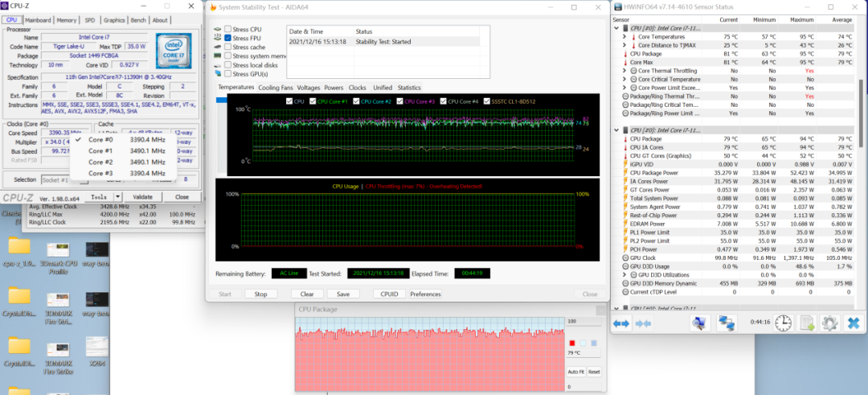
Task: Collapse the second CPU [#0] sensor group
Action: (617, 130)
